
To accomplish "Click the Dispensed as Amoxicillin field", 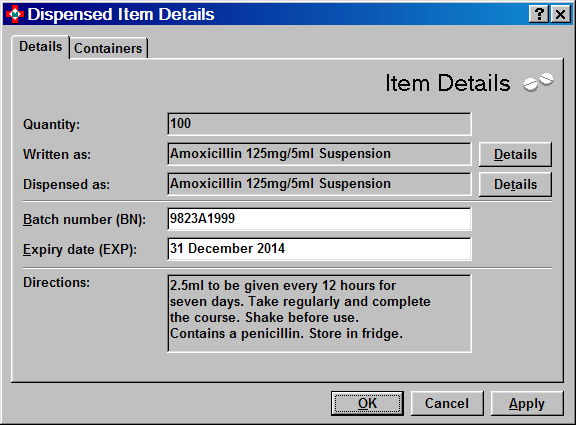I will tap(319, 184).
